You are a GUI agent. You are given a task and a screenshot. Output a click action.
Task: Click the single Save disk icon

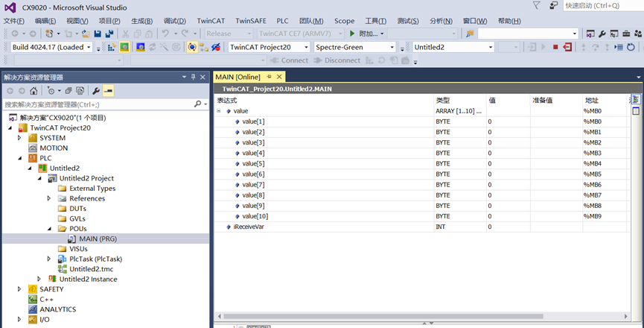[98, 34]
